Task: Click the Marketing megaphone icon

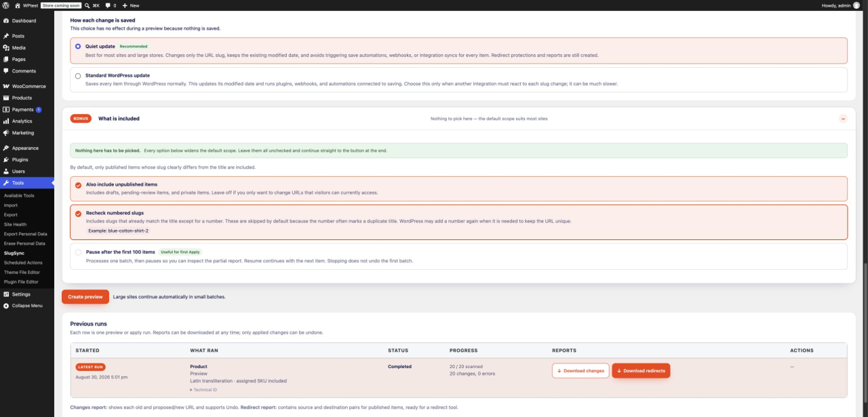Action: (x=6, y=133)
